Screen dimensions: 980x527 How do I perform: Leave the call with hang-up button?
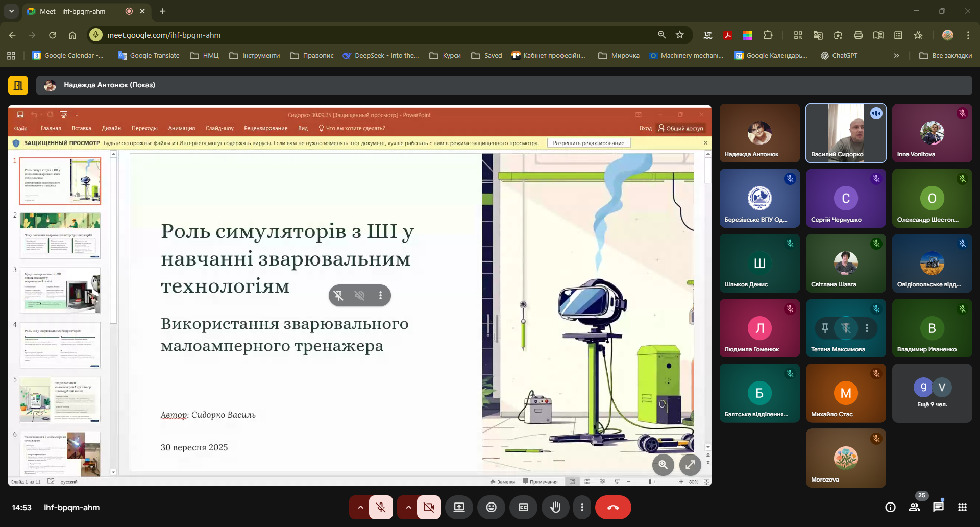click(613, 507)
